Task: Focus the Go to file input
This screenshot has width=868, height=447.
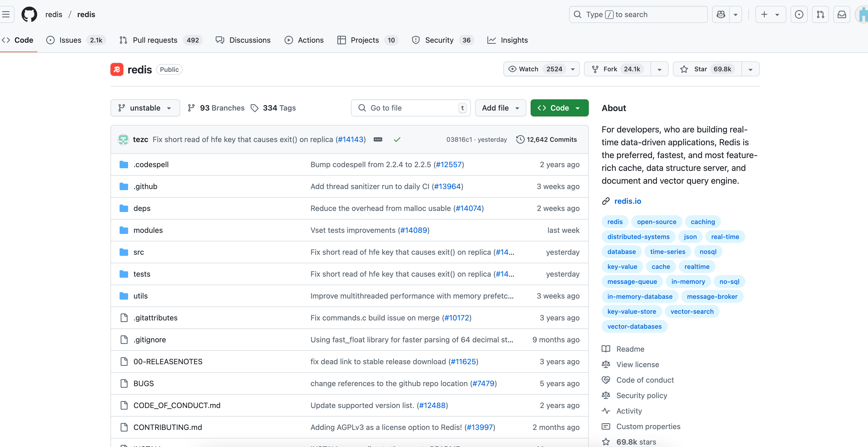Action: point(411,108)
